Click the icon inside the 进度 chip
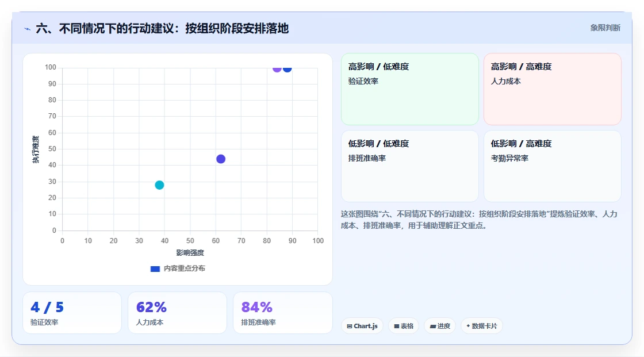Viewport: 644px width, 357px height. [x=433, y=326]
